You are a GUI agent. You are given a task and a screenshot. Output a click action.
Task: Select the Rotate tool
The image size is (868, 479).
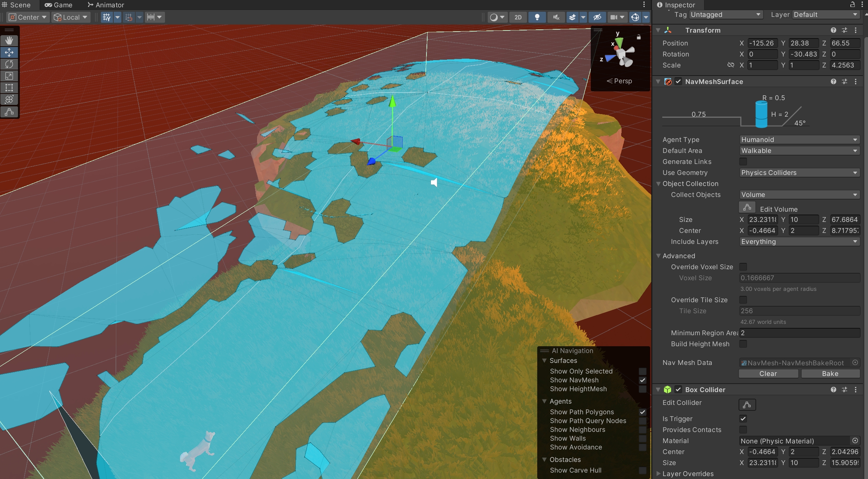pyautogui.click(x=9, y=64)
